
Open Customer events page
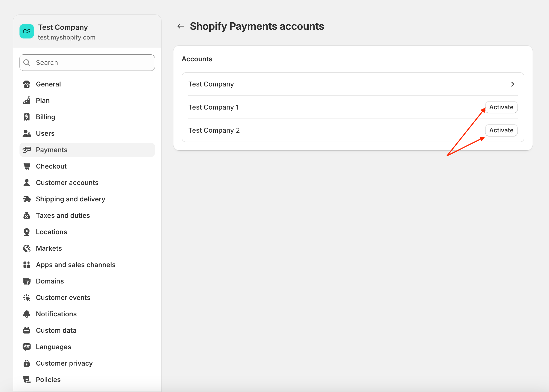87,298
